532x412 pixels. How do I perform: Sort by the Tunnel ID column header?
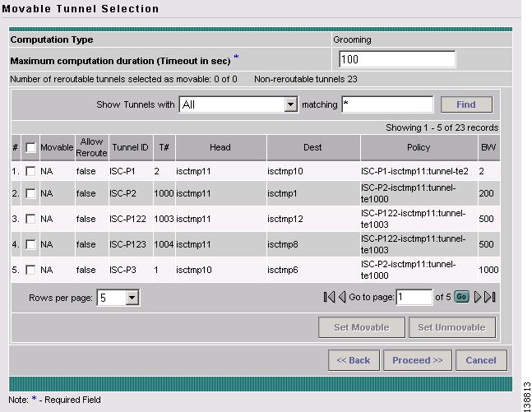[130, 147]
